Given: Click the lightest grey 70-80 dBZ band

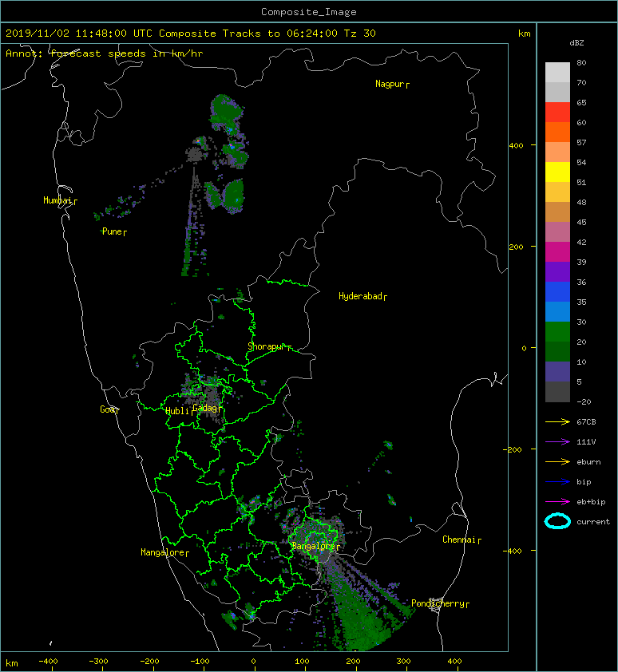Looking at the screenshot, I should click(557, 73).
